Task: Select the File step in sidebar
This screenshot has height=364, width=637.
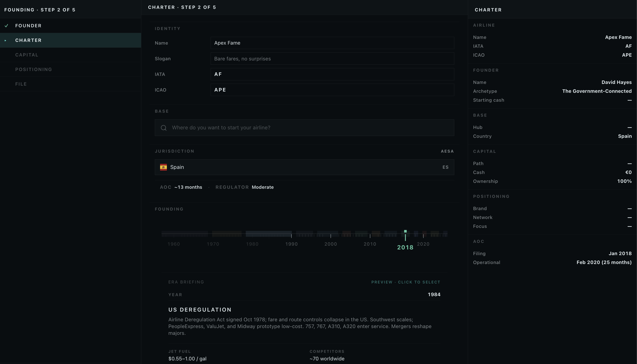Action: click(70, 84)
